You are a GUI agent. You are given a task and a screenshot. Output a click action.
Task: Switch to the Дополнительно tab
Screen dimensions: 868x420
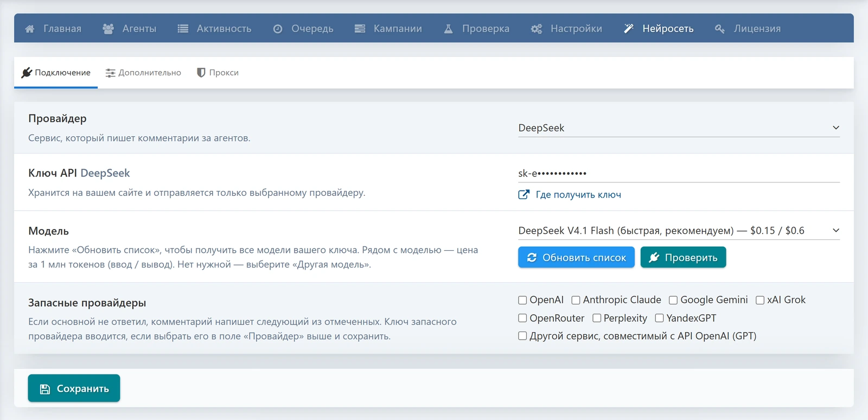tap(143, 73)
